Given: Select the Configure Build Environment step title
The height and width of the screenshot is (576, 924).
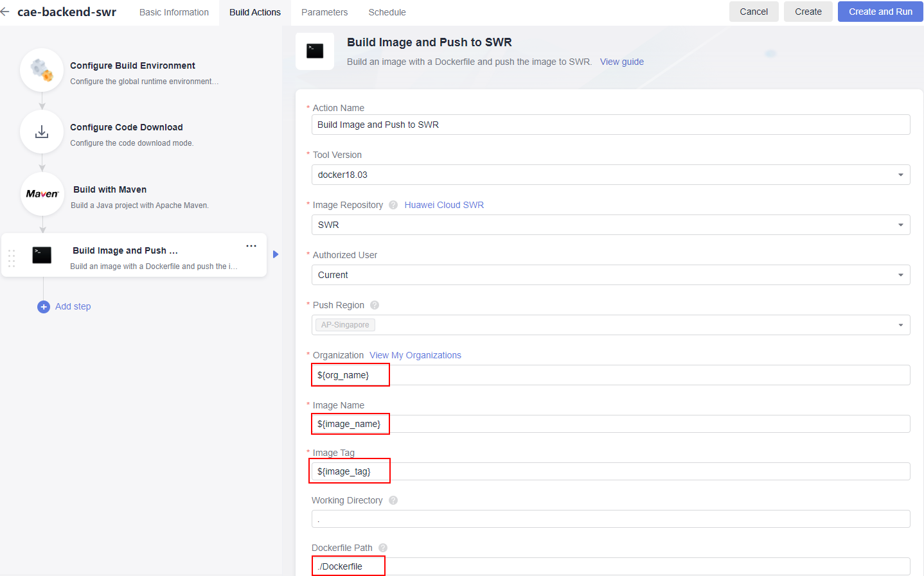Looking at the screenshot, I should tap(132, 65).
